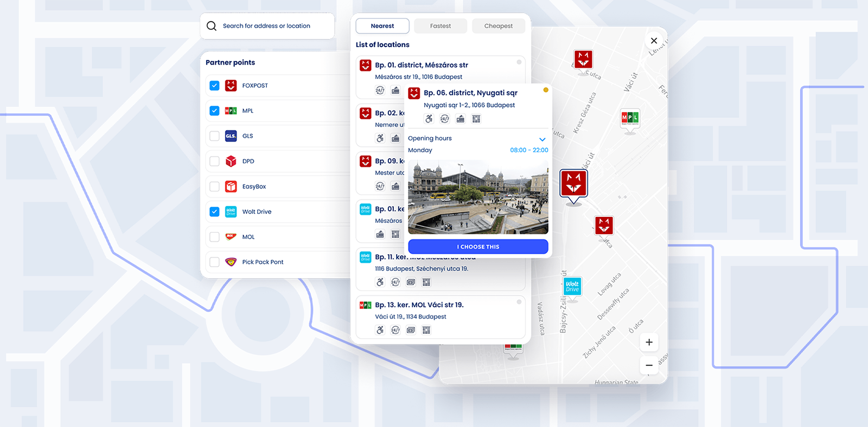Check the EasyBox checkbox
The image size is (868, 427).
215,186
